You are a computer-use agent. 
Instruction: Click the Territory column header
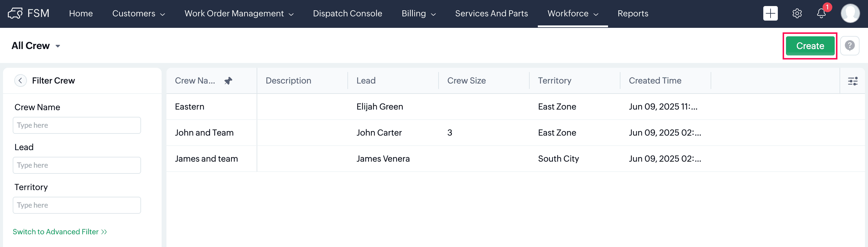pos(555,81)
